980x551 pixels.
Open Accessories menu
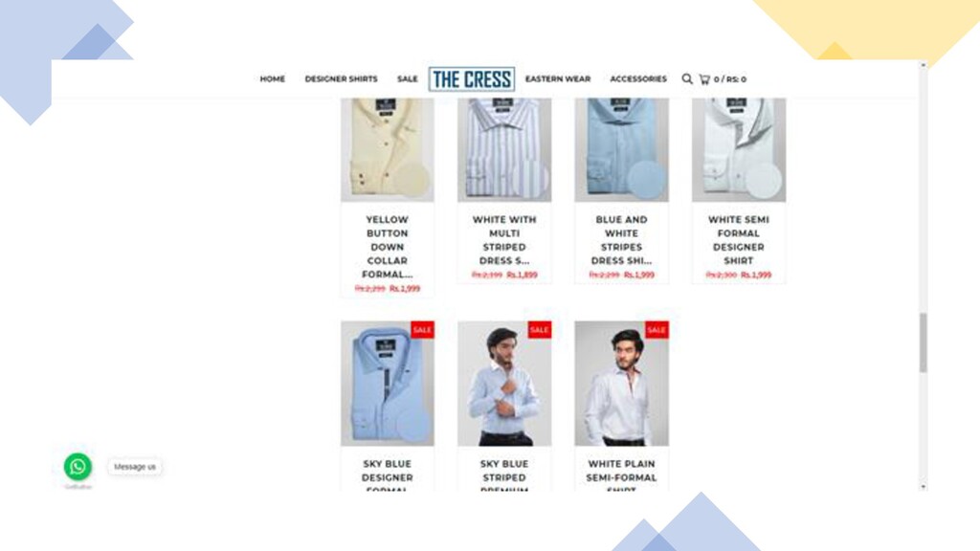638,79
